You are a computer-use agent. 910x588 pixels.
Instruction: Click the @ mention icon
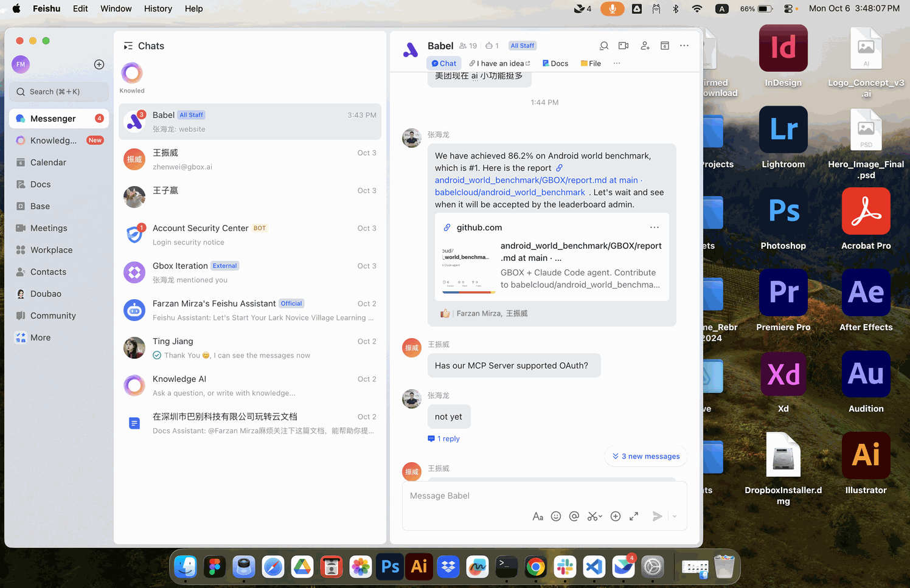point(574,516)
